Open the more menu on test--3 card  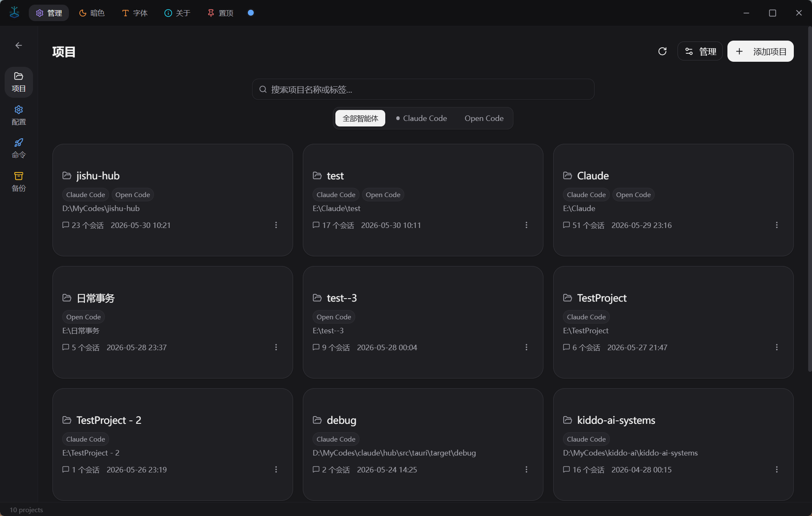click(527, 347)
